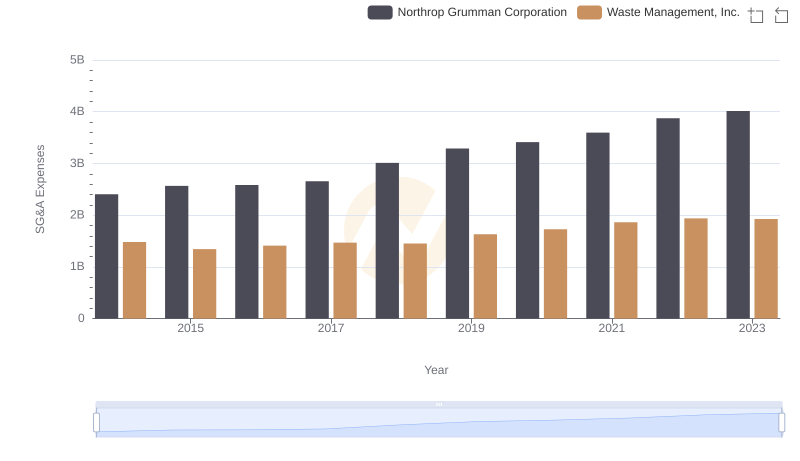Select Waste Management bar for 2023
This screenshot has height=461, width=800.
pyautogui.click(x=766, y=269)
